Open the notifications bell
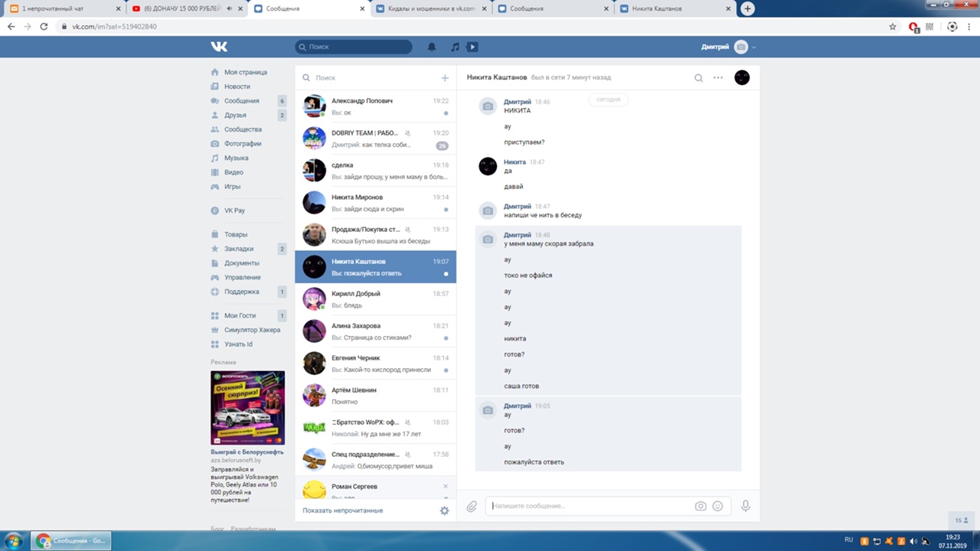 pos(432,47)
